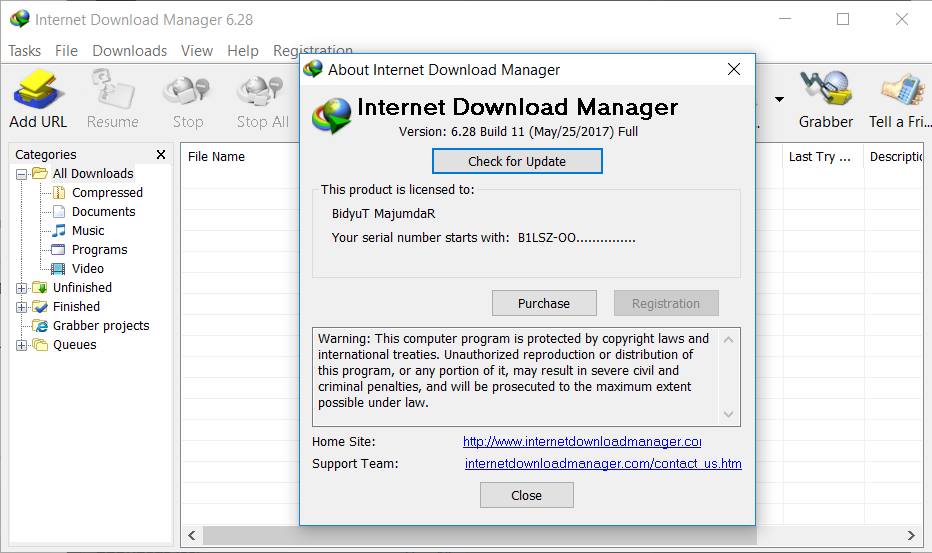Expand the Finished tree node
The height and width of the screenshot is (553, 932).
pyautogui.click(x=21, y=307)
